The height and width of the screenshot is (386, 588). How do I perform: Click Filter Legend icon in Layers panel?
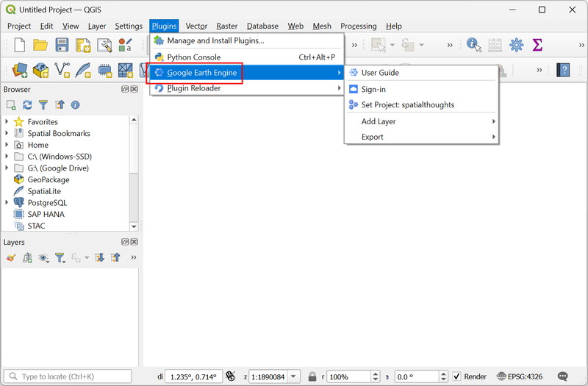tap(60, 258)
